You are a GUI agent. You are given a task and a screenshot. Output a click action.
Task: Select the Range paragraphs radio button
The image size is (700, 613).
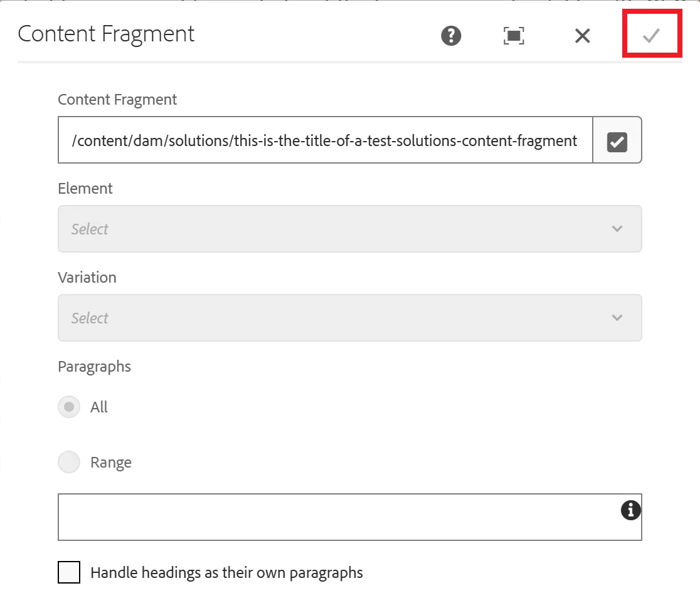[69, 462]
